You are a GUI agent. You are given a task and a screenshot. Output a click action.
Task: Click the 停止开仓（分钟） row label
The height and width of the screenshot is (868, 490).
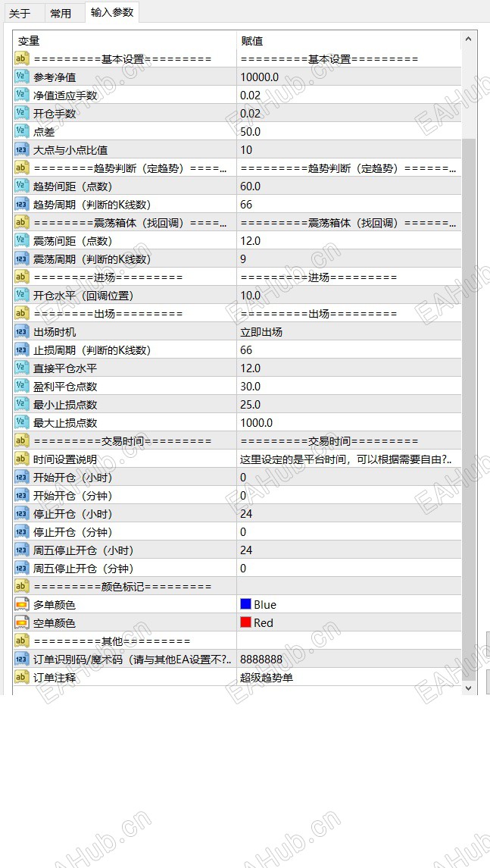[73, 532]
